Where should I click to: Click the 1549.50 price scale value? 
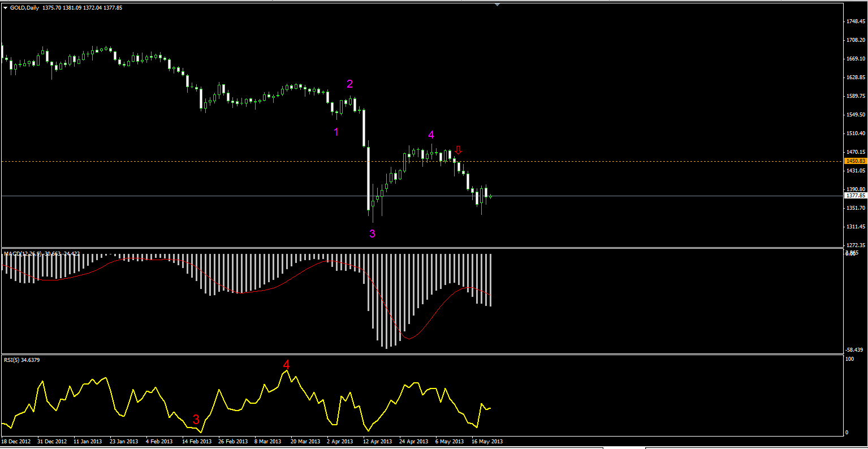pyautogui.click(x=856, y=115)
